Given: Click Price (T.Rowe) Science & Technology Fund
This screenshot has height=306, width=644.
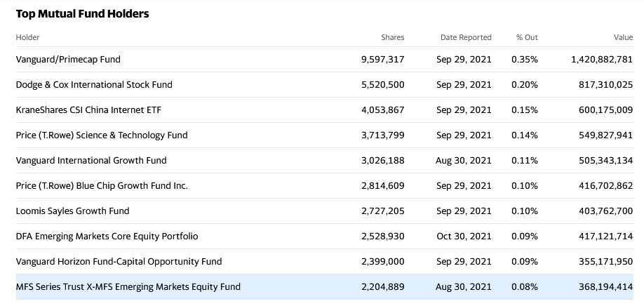Looking at the screenshot, I should (102, 135).
